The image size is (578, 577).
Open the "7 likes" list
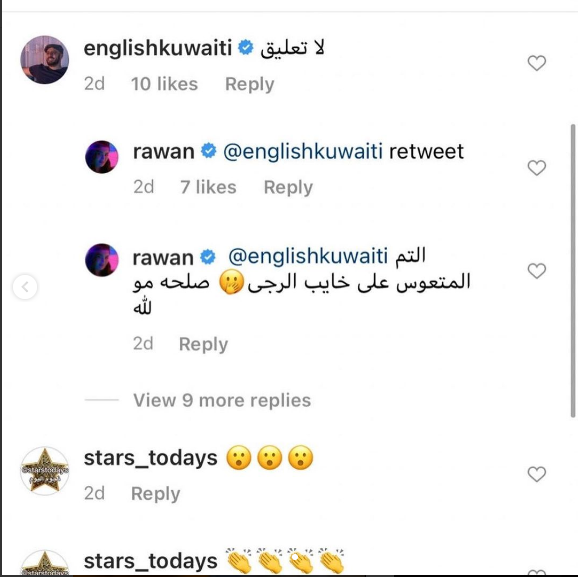coord(208,187)
